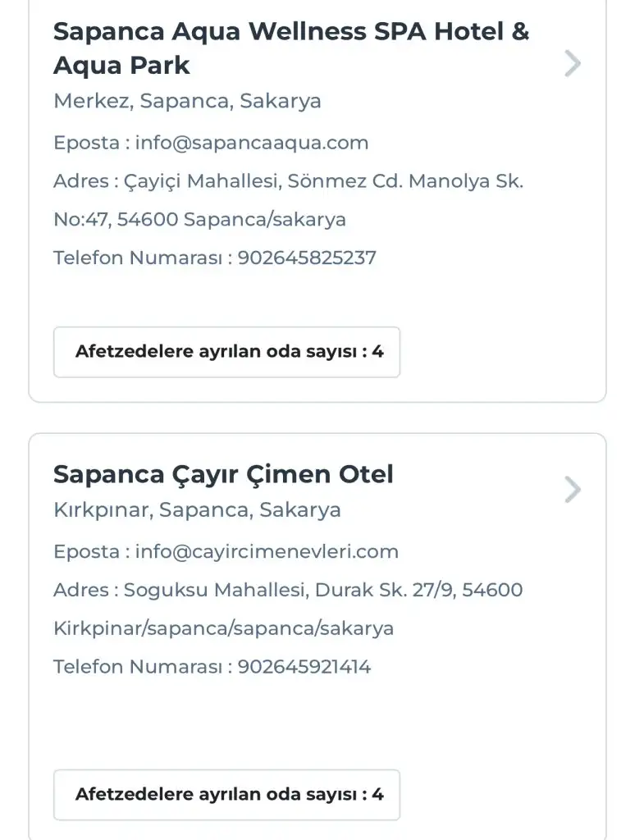The image size is (635, 840).
Task: Expand Sapanca Çayır Çimen Otel details arrow
Action: point(573,490)
